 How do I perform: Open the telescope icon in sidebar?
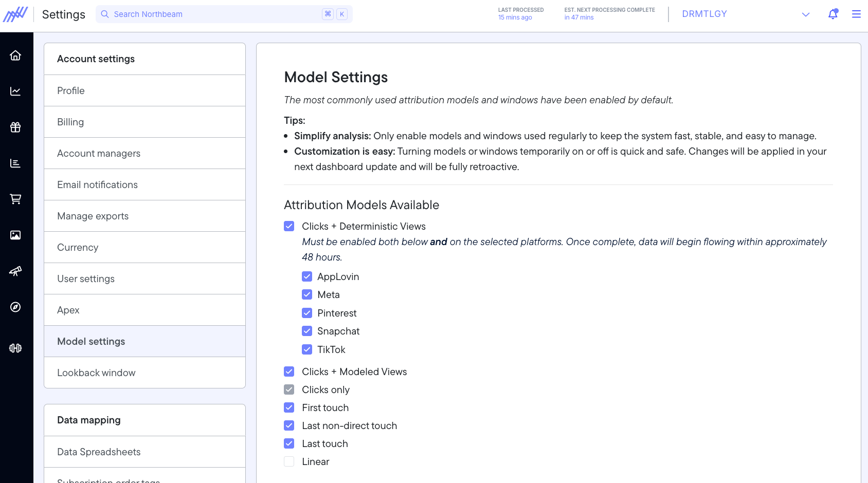pyautogui.click(x=15, y=271)
